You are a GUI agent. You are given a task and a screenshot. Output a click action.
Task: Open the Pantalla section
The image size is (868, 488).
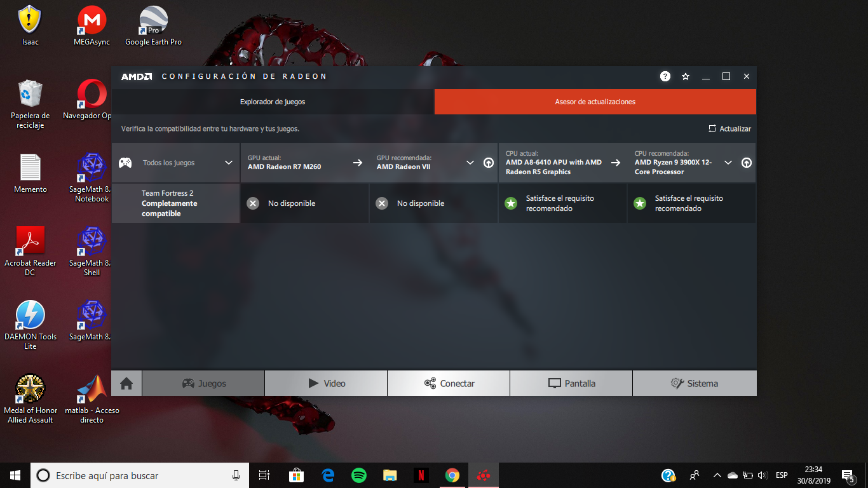[x=571, y=383]
